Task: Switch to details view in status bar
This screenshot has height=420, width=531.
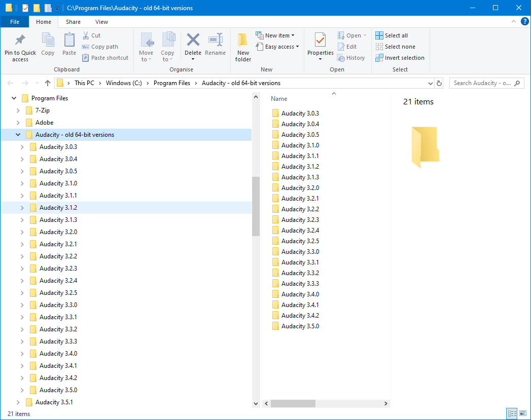Action: tap(512, 414)
